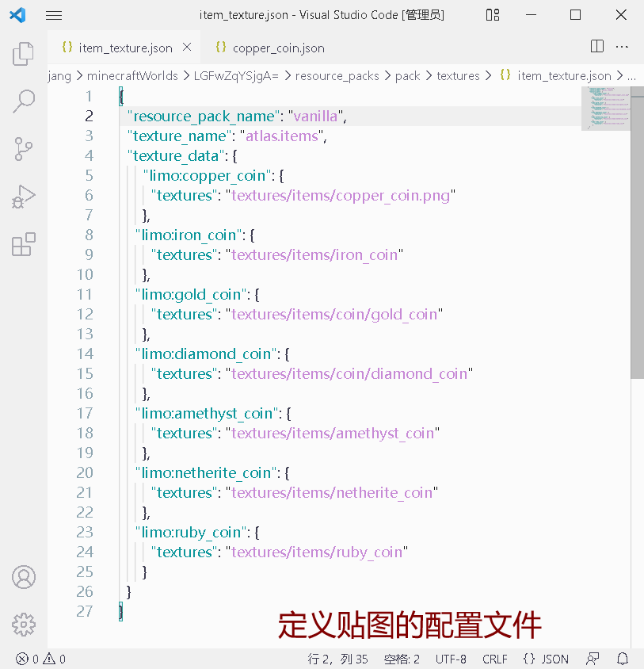Click breadcrumb segment resource_packs
The width and height of the screenshot is (644, 669).
pyautogui.click(x=337, y=75)
